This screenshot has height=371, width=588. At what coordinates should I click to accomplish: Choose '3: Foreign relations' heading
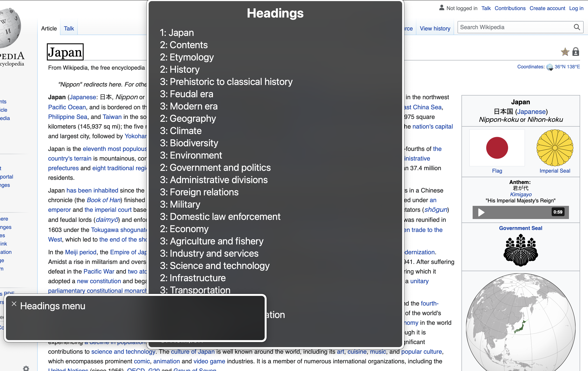(199, 192)
